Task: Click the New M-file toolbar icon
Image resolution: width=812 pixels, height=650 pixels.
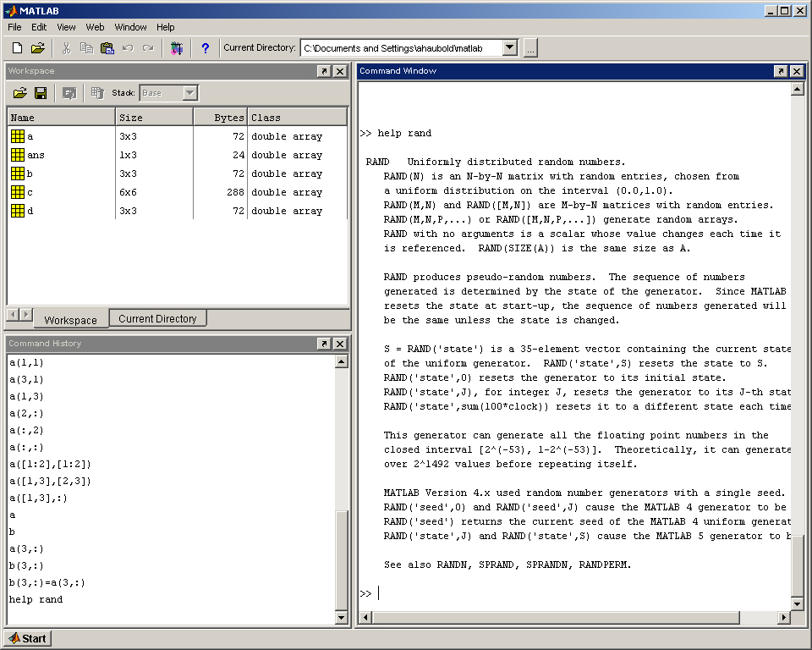Action: point(17,48)
